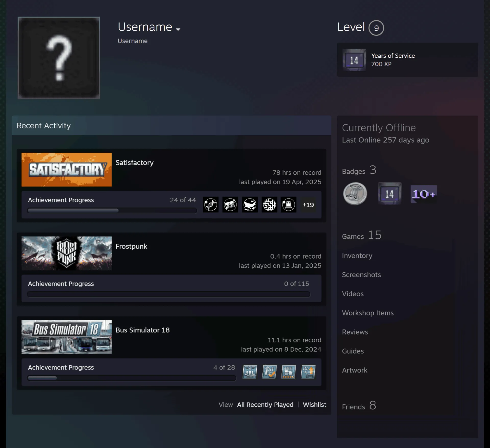
Task: Click Bus Simulator 18 achievement progress bar
Action: click(132, 378)
